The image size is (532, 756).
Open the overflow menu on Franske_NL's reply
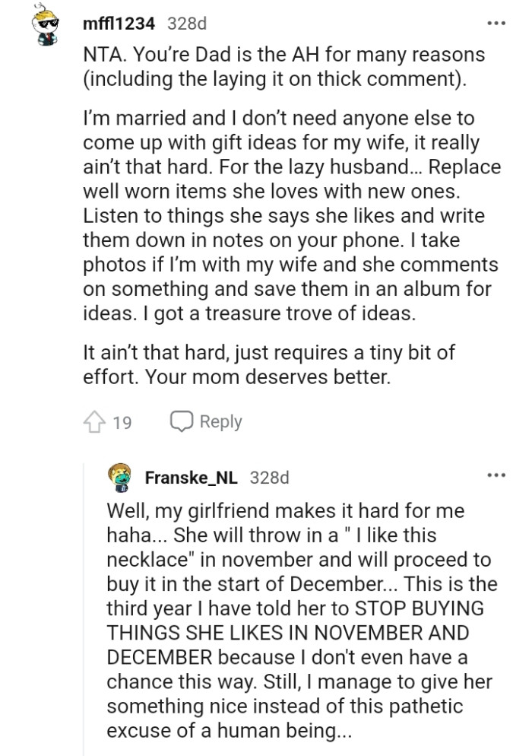(496, 475)
